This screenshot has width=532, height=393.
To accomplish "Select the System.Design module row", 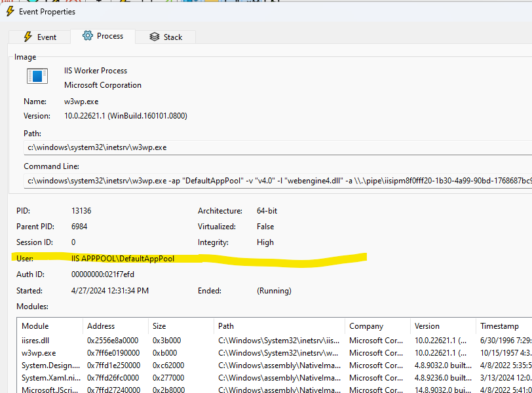I will (275, 365).
